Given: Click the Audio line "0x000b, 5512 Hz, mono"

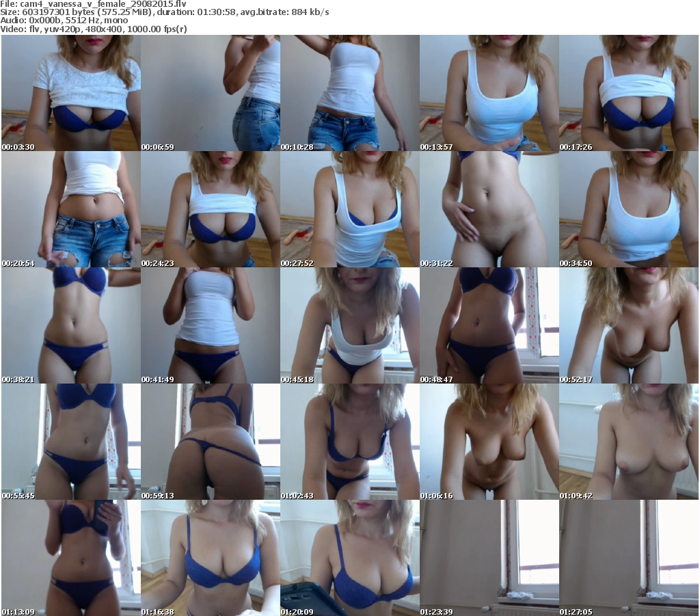Looking at the screenshot, I should point(78,21).
